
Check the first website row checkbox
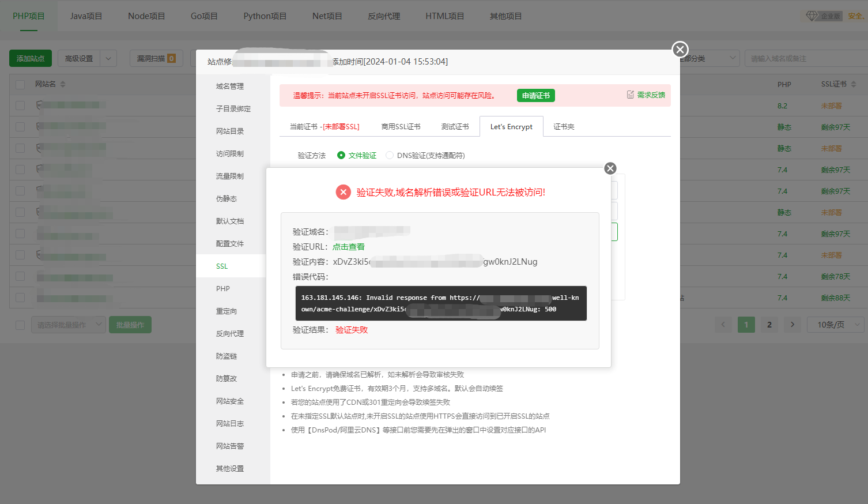tap(20, 106)
